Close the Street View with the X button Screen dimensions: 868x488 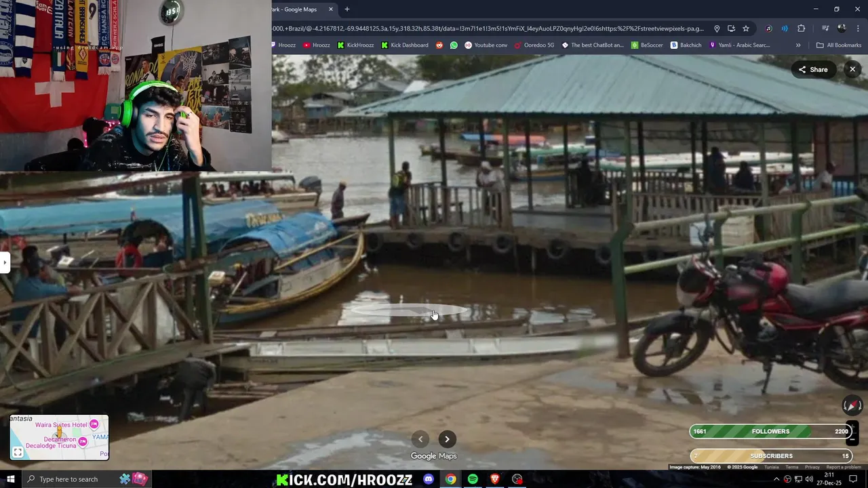(x=852, y=69)
